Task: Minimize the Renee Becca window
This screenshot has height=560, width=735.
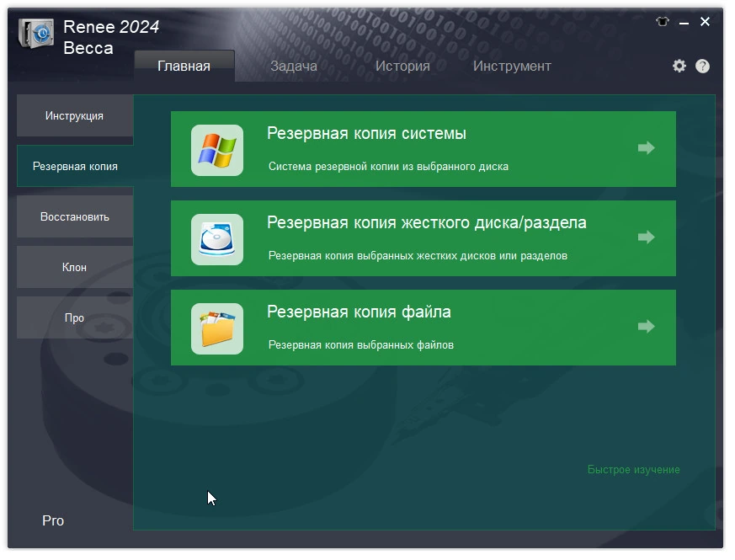Action: click(x=684, y=22)
